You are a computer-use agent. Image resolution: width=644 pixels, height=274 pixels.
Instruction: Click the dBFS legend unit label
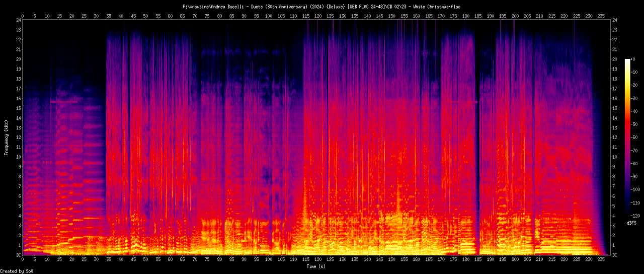point(632,222)
